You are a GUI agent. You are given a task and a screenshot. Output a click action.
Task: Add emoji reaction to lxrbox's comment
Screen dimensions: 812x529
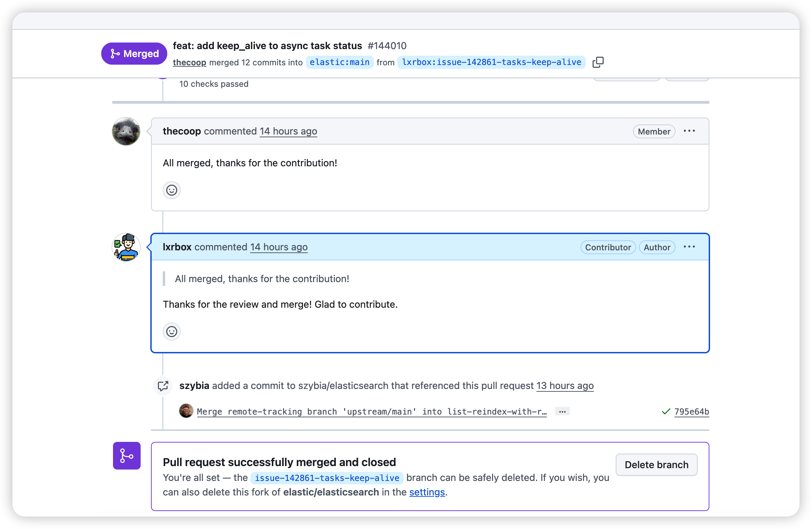(x=171, y=332)
